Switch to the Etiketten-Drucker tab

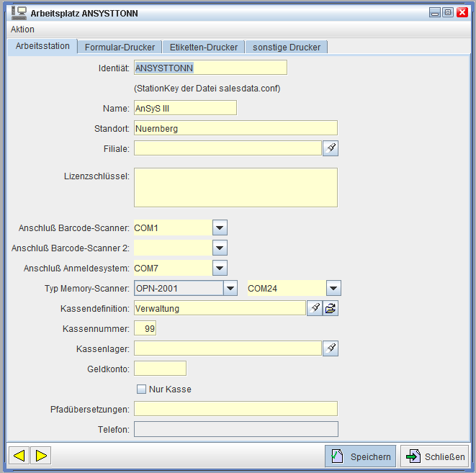point(204,48)
